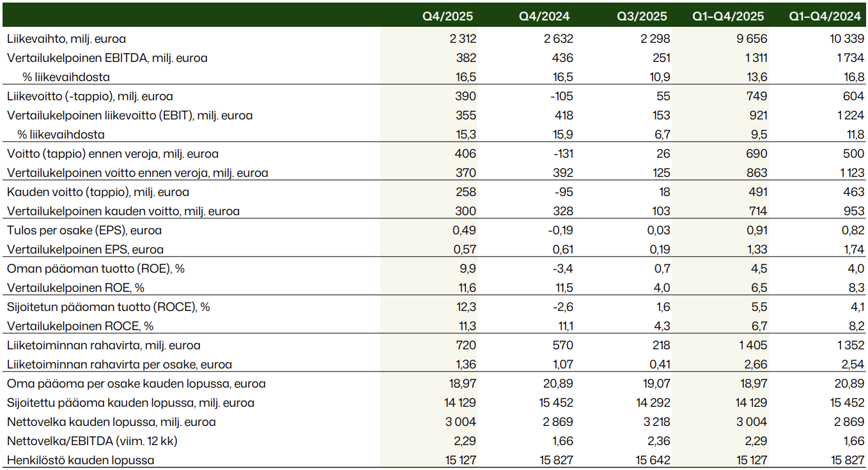
Task: Select the Q4/2024 column header
Action: click(546, 17)
